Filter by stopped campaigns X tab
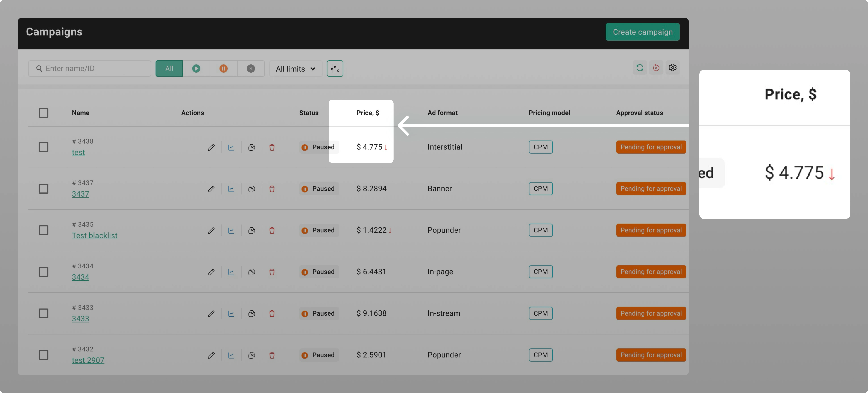868x393 pixels. (251, 68)
